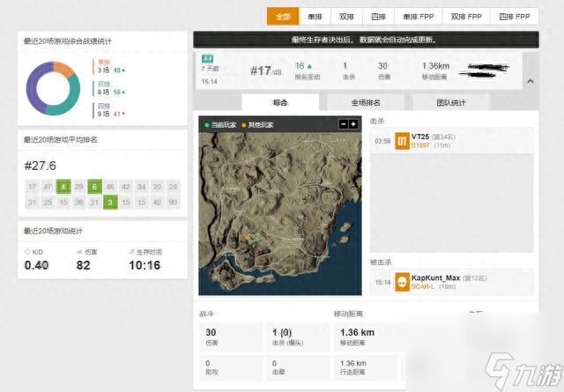The height and width of the screenshot is (392, 564).
Task: Select the 双排 8场 legend entry
Action: 111,88
